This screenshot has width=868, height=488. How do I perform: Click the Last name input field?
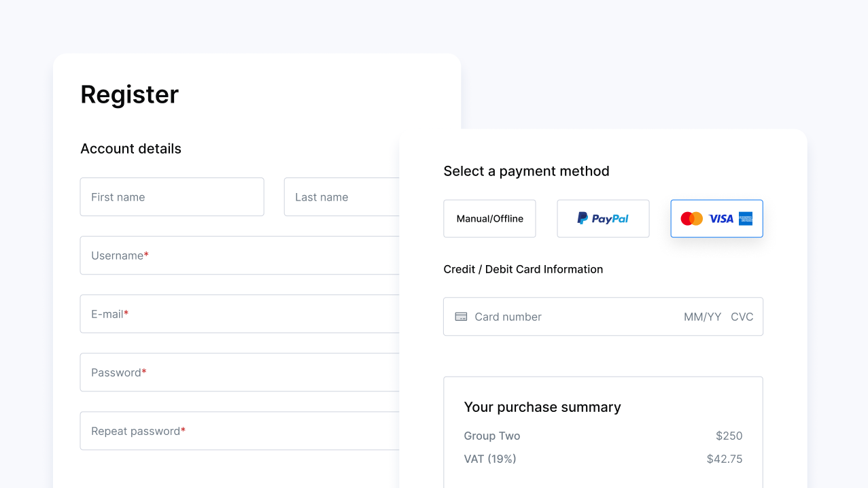click(x=342, y=197)
